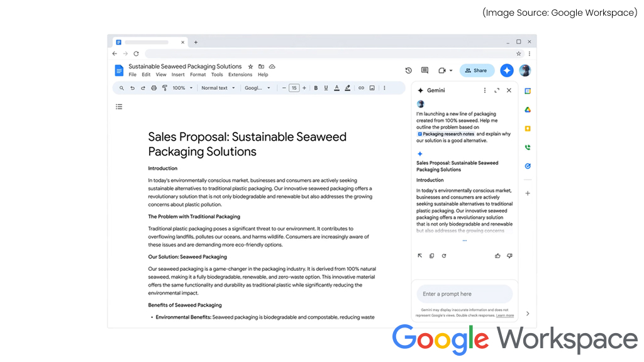Screen dimensions: 644x362
Task: Expand the Gemini panel
Action: pyautogui.click(x=497, y=90)
